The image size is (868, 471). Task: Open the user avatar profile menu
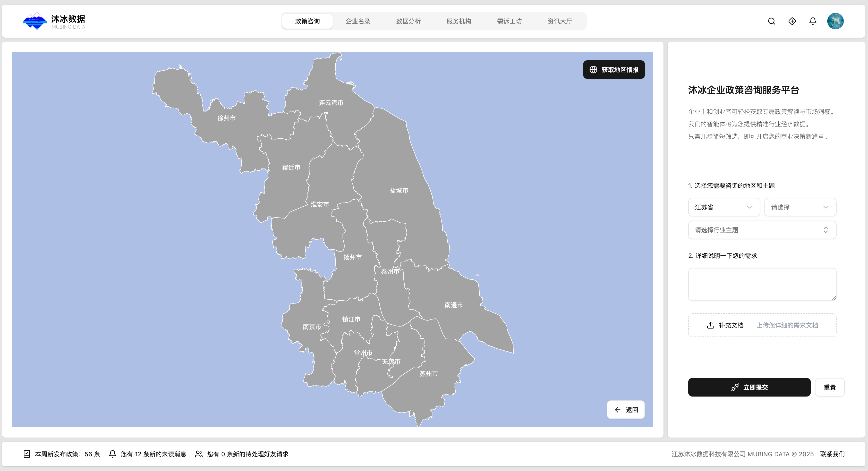[x=835, y=21]
